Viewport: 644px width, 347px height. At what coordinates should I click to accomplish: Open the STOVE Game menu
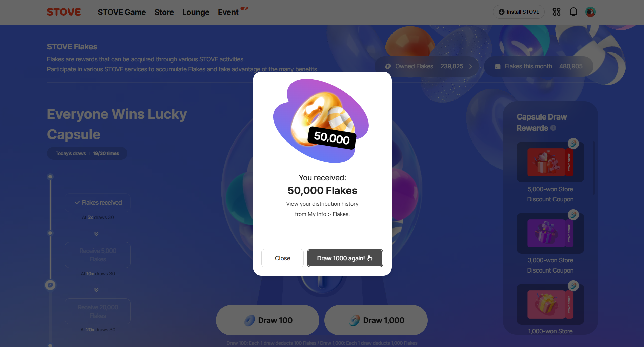click(x=122, y=12)
